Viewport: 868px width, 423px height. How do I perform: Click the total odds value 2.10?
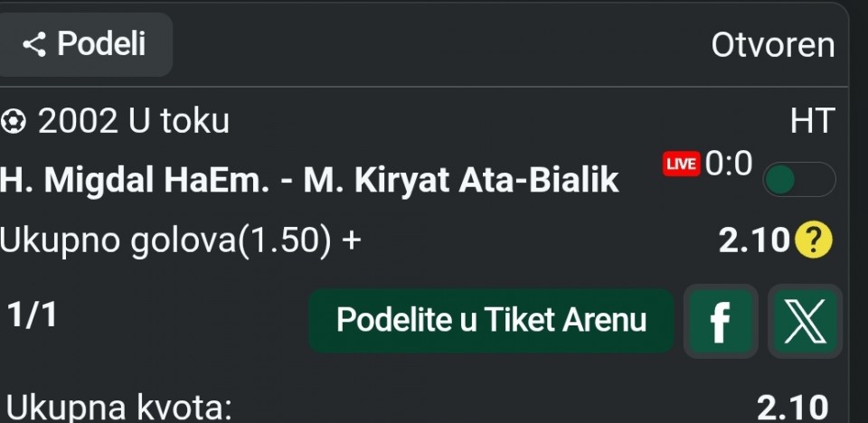click(x=792, y=408)
